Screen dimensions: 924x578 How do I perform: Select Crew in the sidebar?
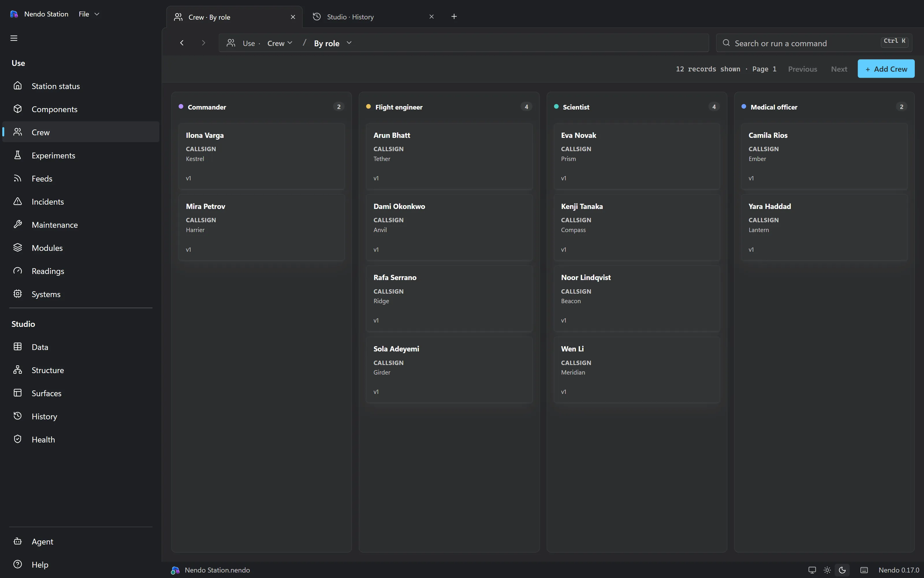tap(81, 132)
